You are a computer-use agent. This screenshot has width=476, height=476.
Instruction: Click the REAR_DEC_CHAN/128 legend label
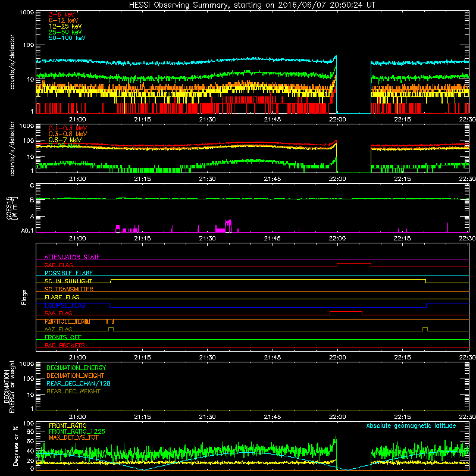pyautogui.click(x=79, y=383)
